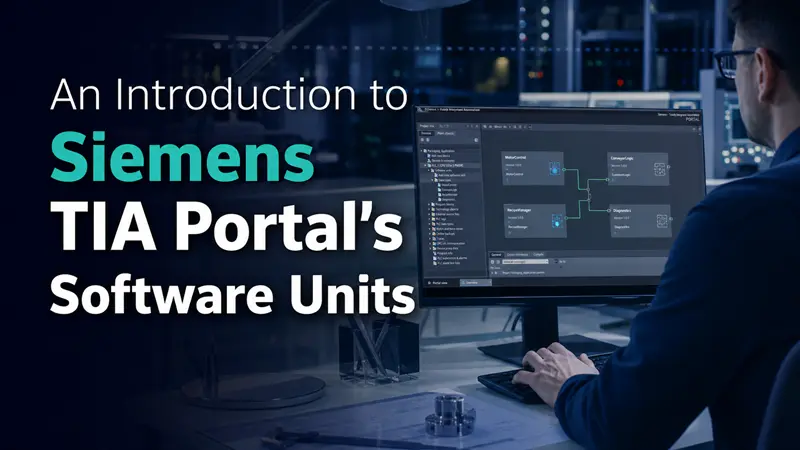Expand the Technology objects folder
Image resolution: width=800 pixels, height=450 pixels.
(430, 209)
